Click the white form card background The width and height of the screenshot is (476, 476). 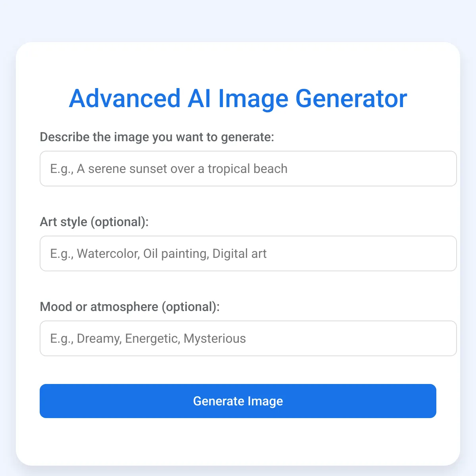click(238, 444)
